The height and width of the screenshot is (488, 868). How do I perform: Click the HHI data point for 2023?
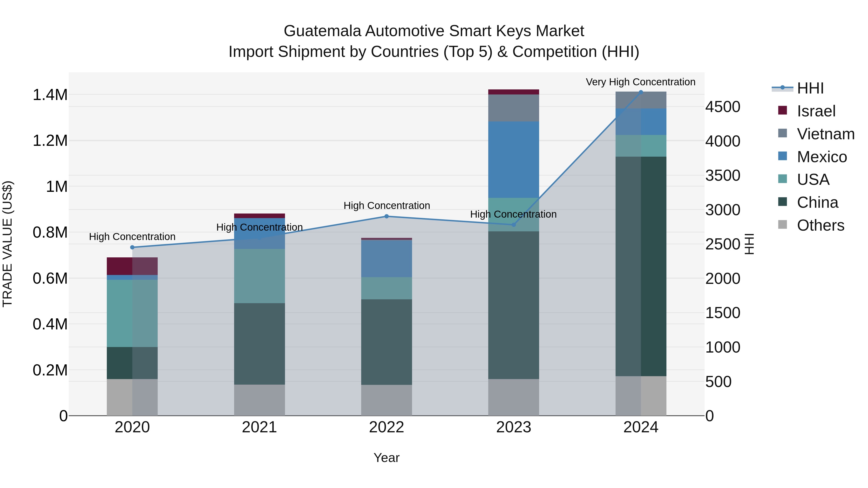pos(514,225)
